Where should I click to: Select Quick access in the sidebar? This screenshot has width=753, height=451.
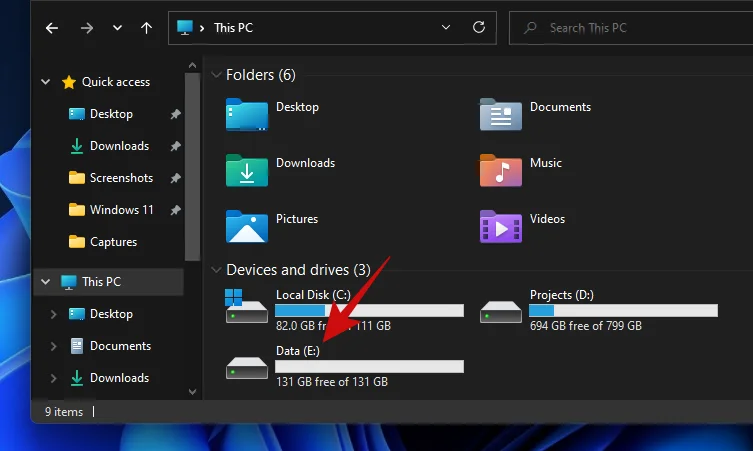tap(116, 82)
